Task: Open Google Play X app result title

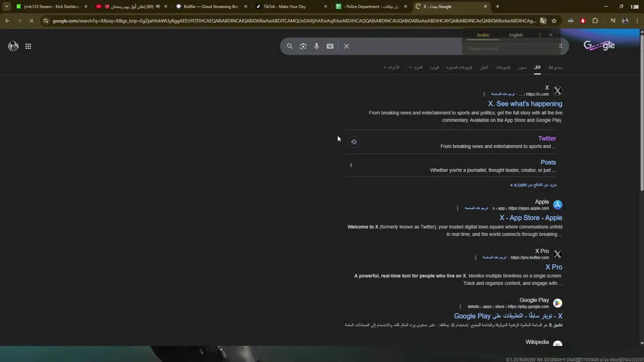Action: coord(508,316)
